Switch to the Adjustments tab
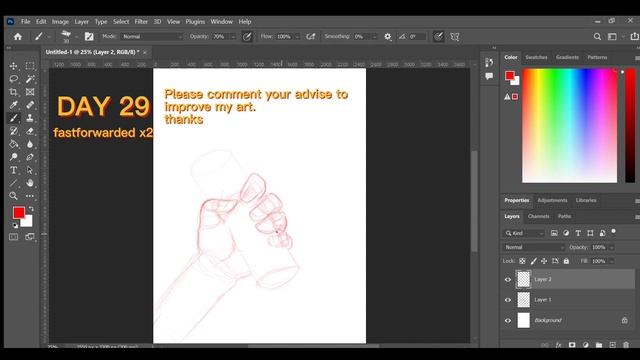640x360 pixels. coord(552,200)
